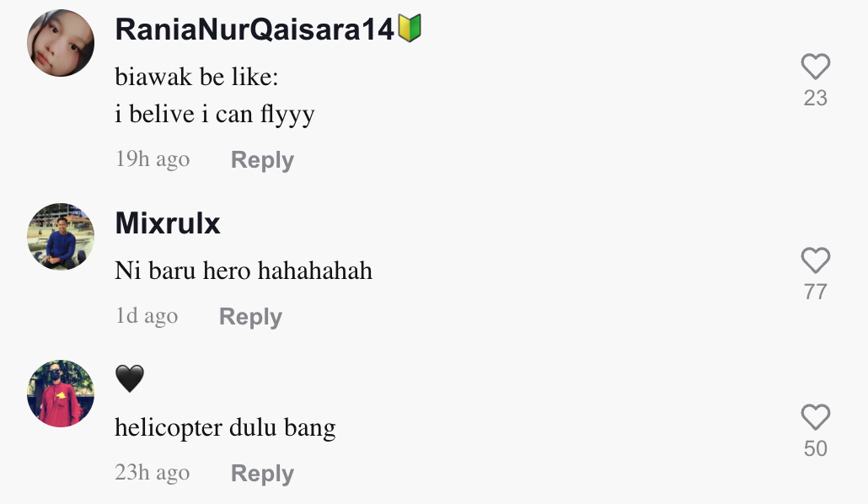Screen dimensions: 868x504
Task: Click the '1d ago' timestamp
Action: [x=147, y=316]
